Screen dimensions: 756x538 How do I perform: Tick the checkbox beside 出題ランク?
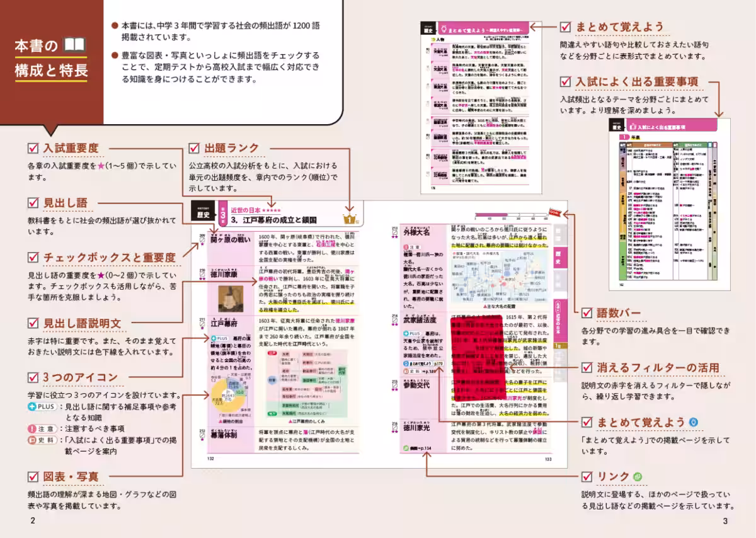[195, 148]
